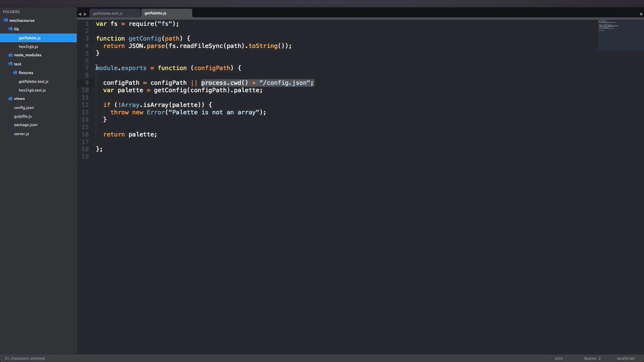The width and height of the screenshot is (644, 362).
Task: Click 'getConfig' function name on line 3
Action: point(145,38)
